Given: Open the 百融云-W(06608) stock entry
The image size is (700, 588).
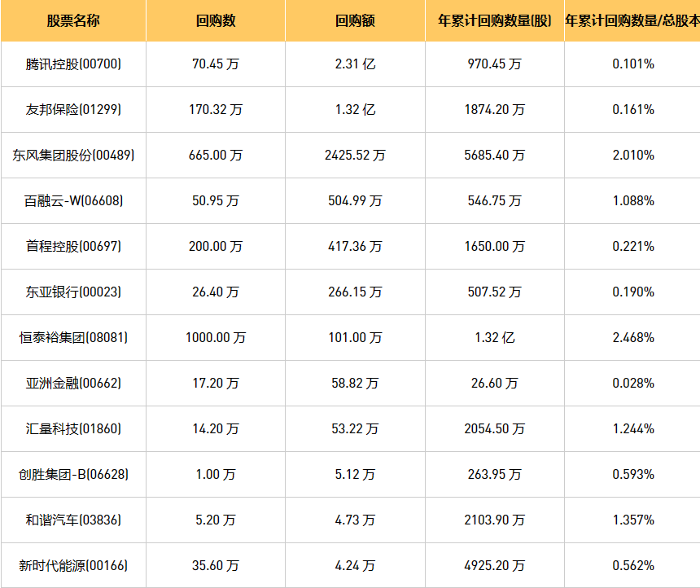Looking at the screenshot, I should [x=73, y=201].
